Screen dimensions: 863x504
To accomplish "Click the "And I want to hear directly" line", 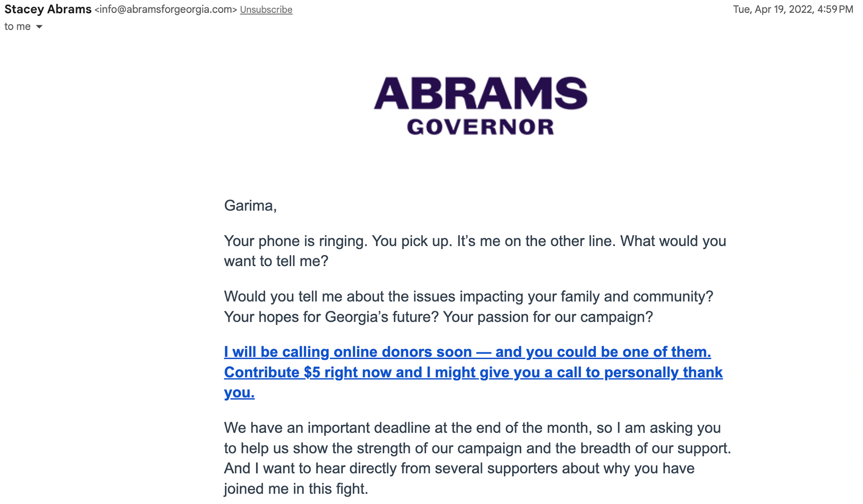I will click(459, 469).
